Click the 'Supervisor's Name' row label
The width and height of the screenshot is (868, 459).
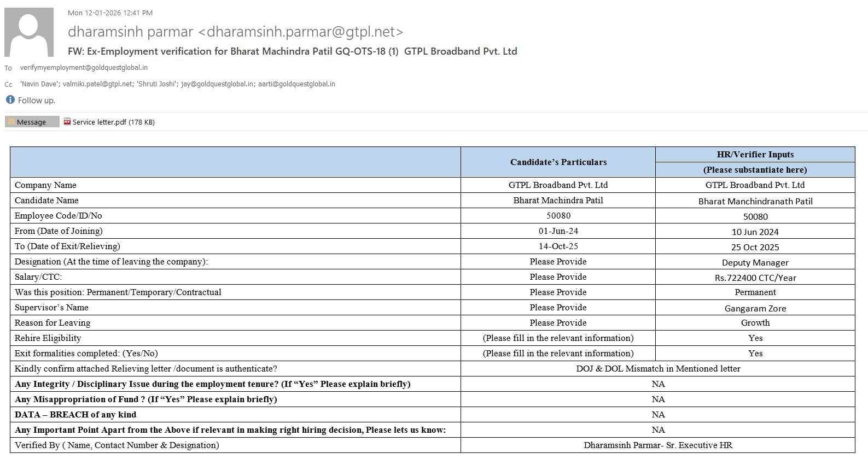[x=51, y=308]
